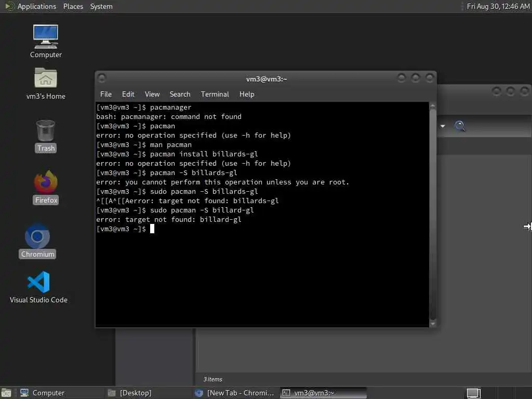Viewport: 532px width, 399px height.
Task: Maximize the terminal window
Action: tap(415, 78)
